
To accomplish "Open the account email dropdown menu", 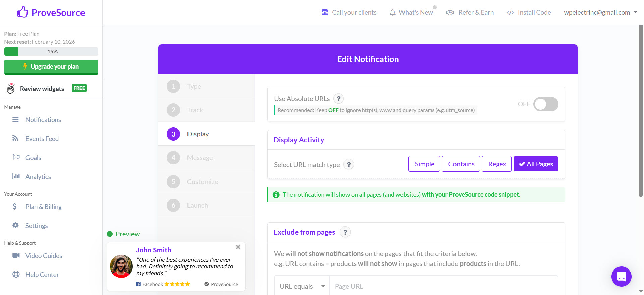I will [x=600, y=12].
